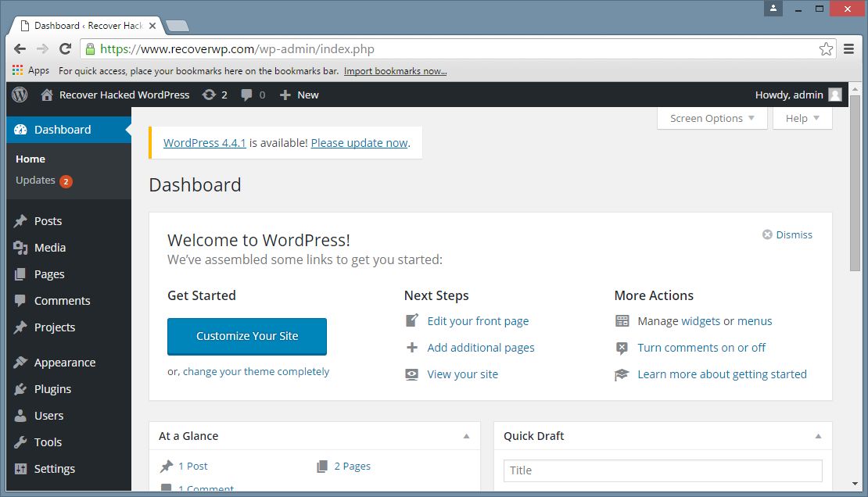Click the edit icon beside Edit your front page

coord(412,320)
